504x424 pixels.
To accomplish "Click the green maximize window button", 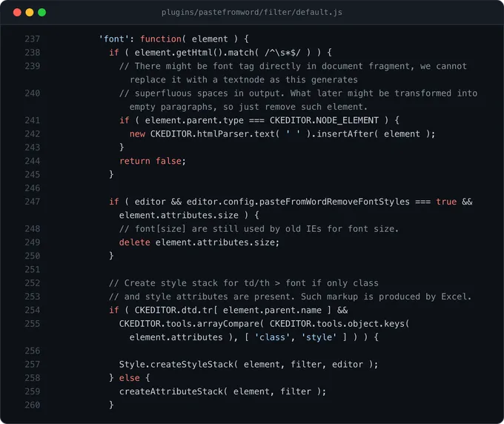I will click(x=42, y=13).
